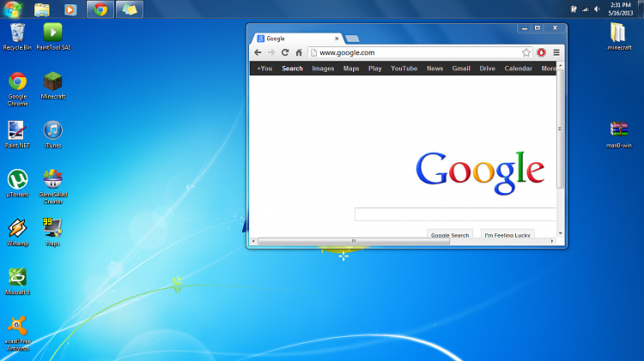Reload the page in Chrome

(285, 52)
